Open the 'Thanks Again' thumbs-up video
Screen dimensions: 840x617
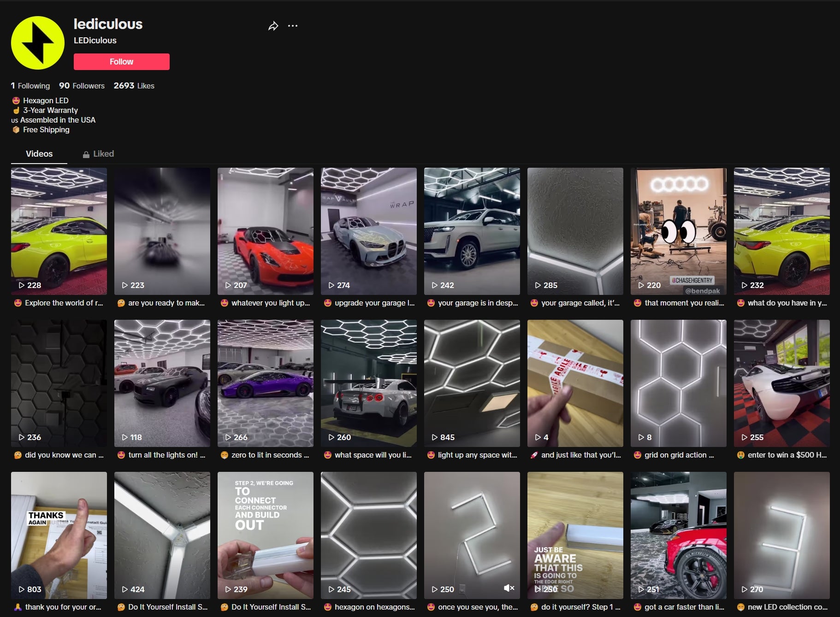click(x=59, y=535)
